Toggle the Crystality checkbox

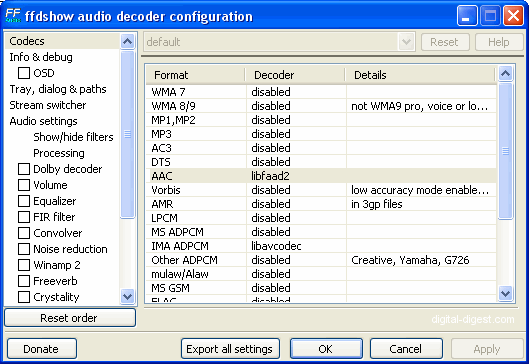tap(24, 297)
